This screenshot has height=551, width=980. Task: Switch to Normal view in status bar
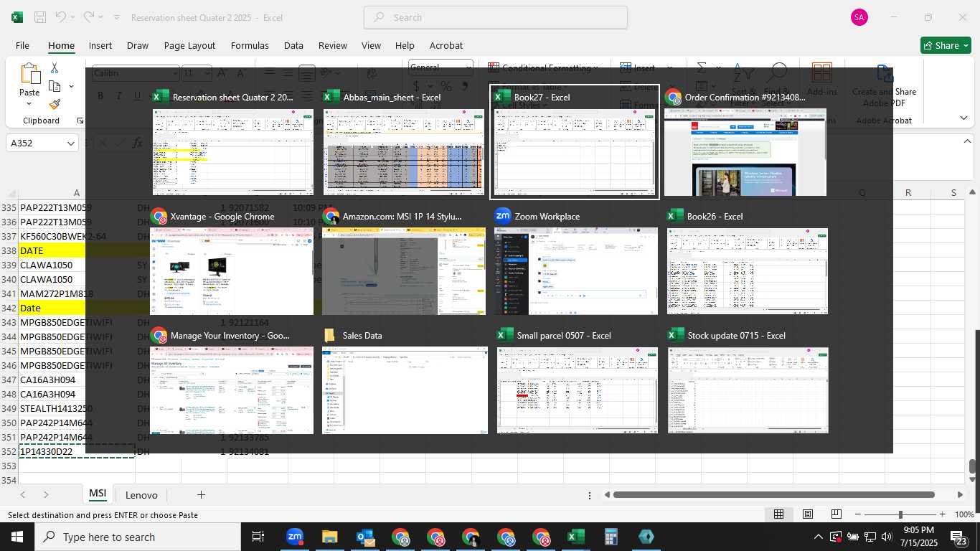tap(778, 514)
